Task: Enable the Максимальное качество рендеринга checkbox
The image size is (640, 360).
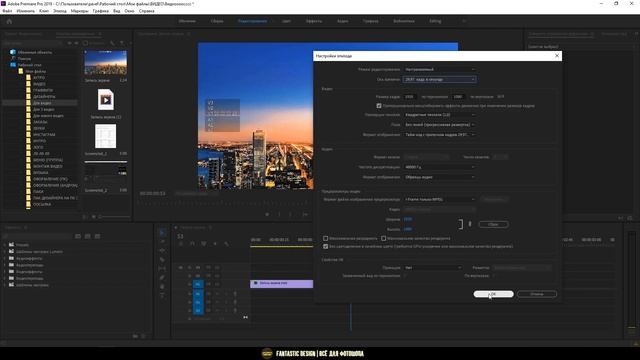Action: click(x=384, y=238)
